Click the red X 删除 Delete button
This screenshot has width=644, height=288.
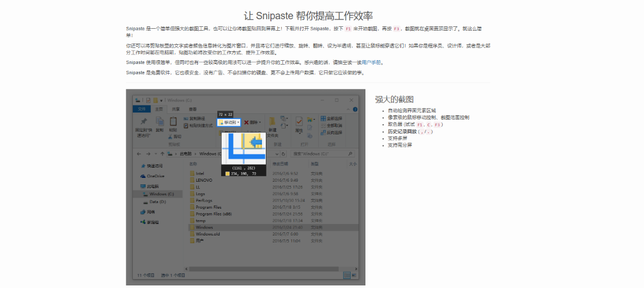(252, 122)
